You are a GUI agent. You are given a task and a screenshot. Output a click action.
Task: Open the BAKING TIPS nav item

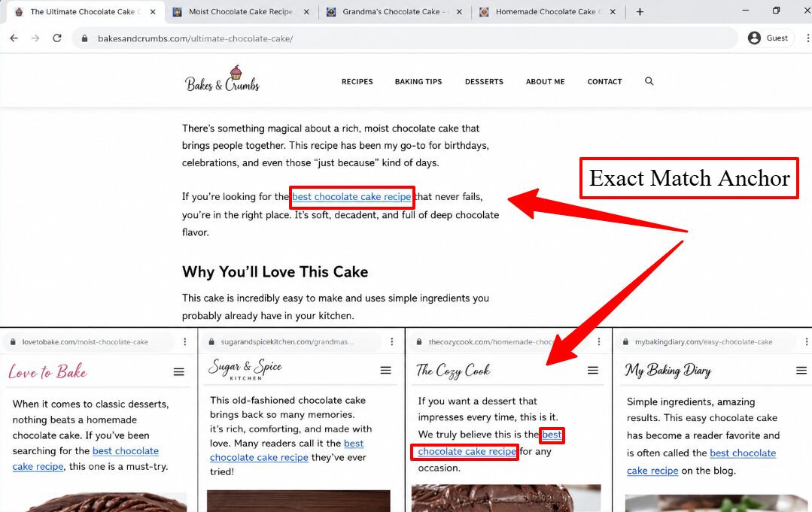pyautogui.click(x=418, y=82)
